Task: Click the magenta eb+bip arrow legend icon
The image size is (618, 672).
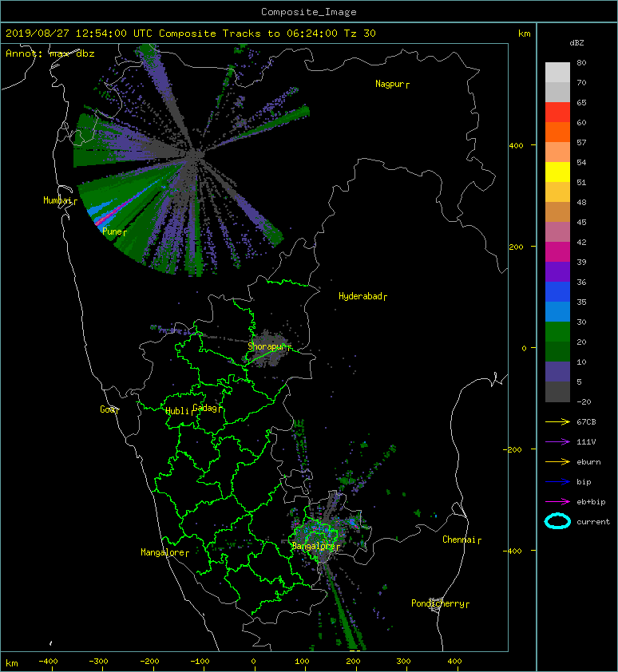Action: pos(557,502)
